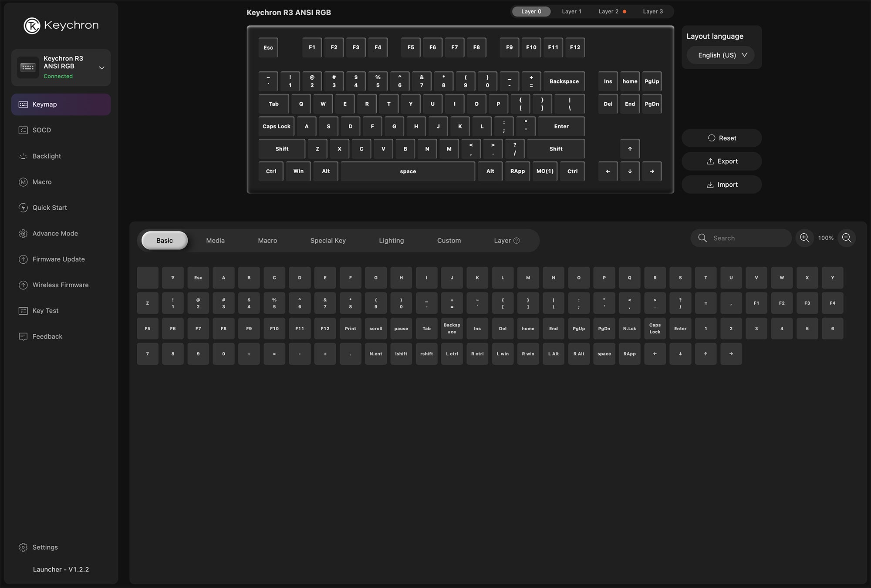Image resolution: width=871 pixels, height=588 pixels.
Task: Select the Backlight sidebar icon
Action: click(x=23, y=156)
